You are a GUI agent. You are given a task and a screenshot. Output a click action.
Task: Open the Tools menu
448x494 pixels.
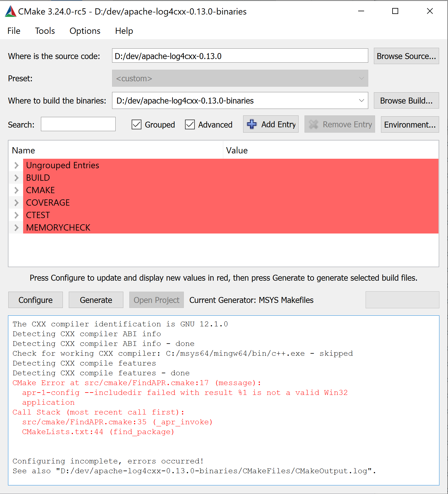coord(45,31)
